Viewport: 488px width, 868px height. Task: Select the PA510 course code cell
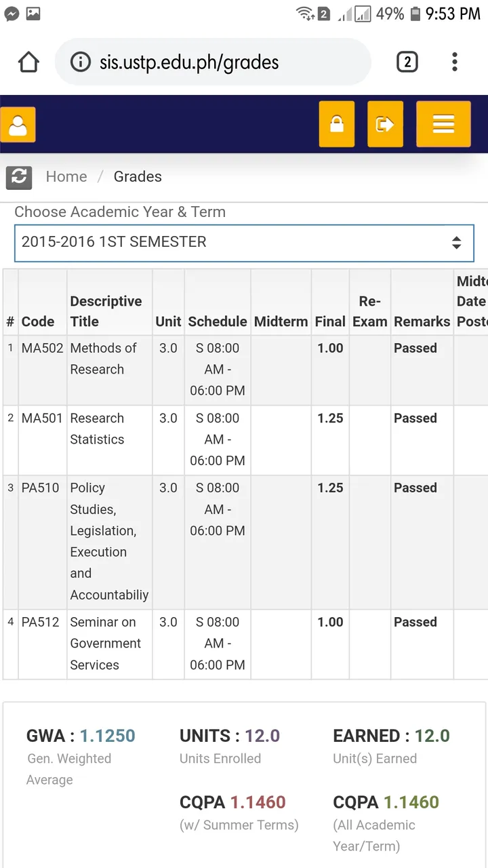pyautogui.click(x=41, y=488)
